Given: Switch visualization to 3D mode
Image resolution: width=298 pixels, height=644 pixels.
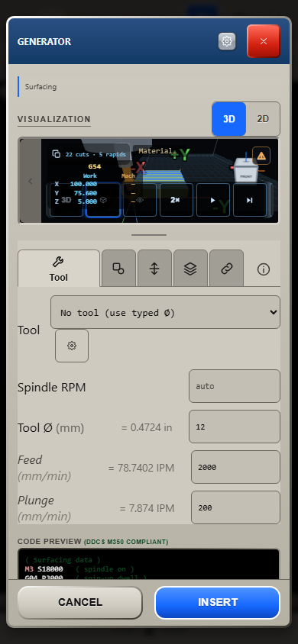Looking at the screenshot, I should [229, 119].
